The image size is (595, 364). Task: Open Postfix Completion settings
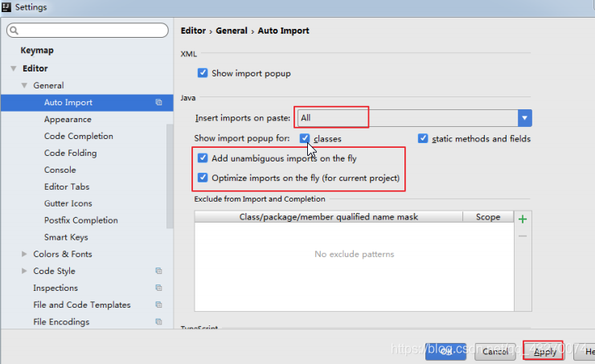81,220
